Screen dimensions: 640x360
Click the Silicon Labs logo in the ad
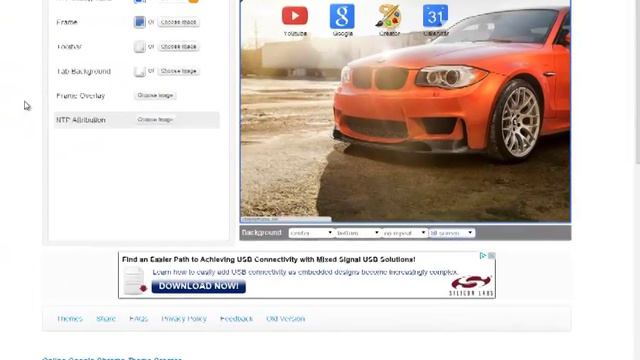472,286
